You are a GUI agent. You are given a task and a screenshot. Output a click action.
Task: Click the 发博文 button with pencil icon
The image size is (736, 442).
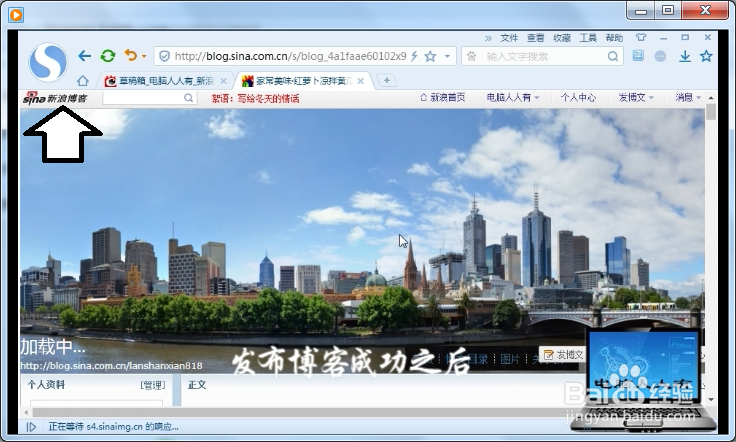pos(562,355)
